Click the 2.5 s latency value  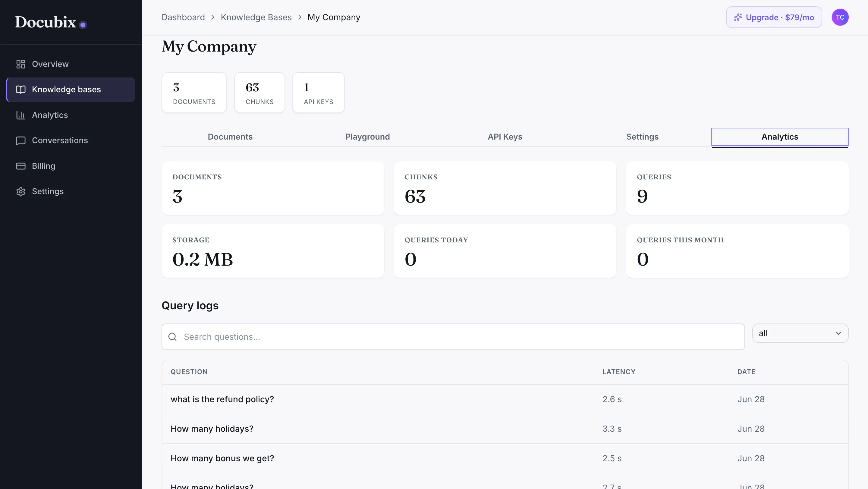pos(612,458)
